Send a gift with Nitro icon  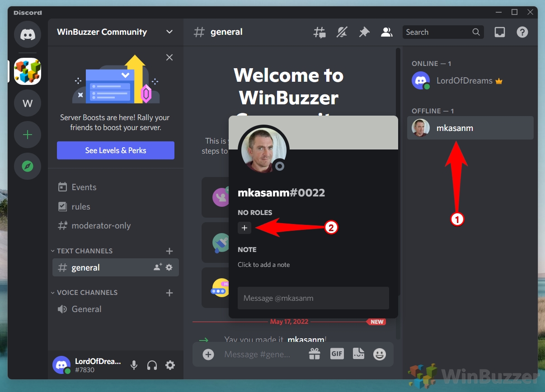pos(315,354)
